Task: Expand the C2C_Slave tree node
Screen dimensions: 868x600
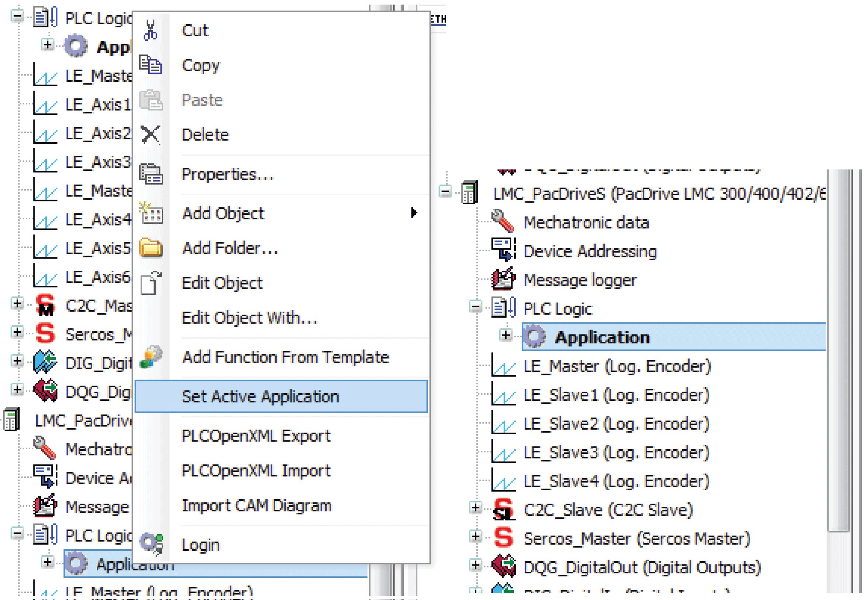Action: pos(475,508)
